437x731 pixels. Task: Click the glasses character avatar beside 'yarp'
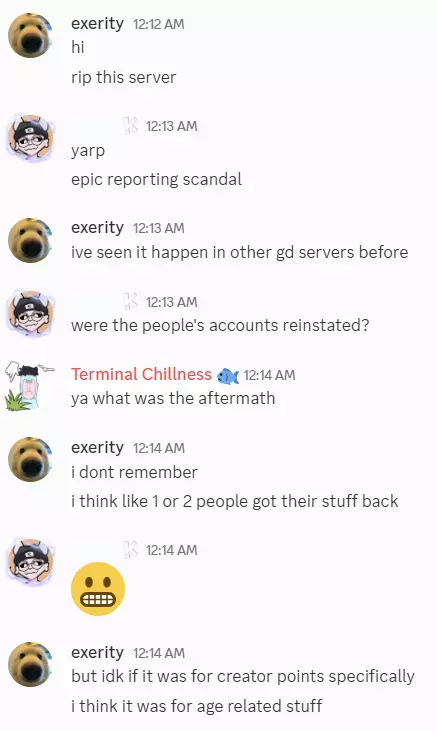[x=31, y=138]
